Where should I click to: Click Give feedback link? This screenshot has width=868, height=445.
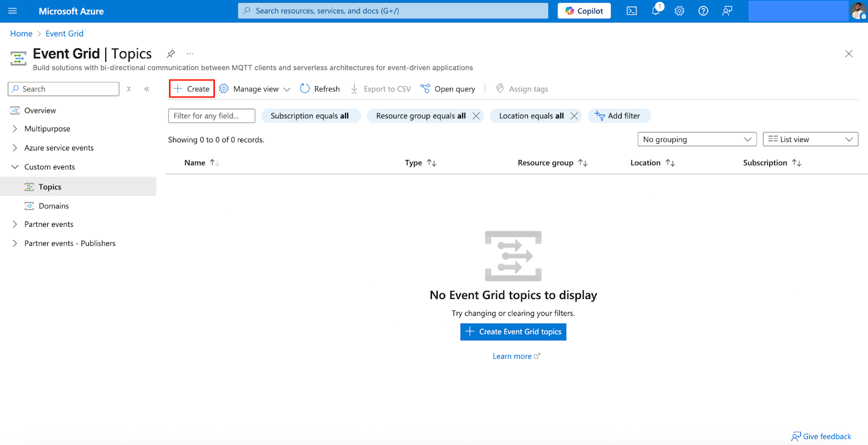[821, 437]
